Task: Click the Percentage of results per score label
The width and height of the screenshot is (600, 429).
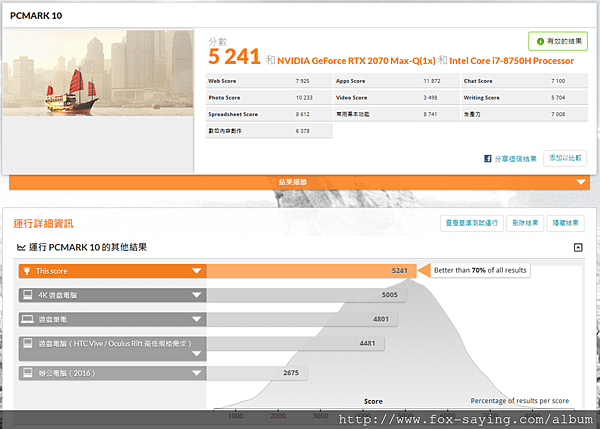Action: (520, 401)
